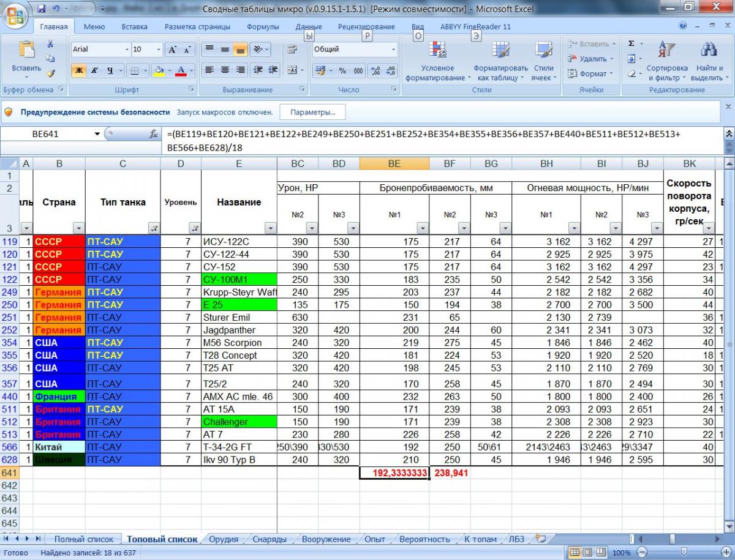
Task: Click the merge and center icon
Action: point(292,70)
